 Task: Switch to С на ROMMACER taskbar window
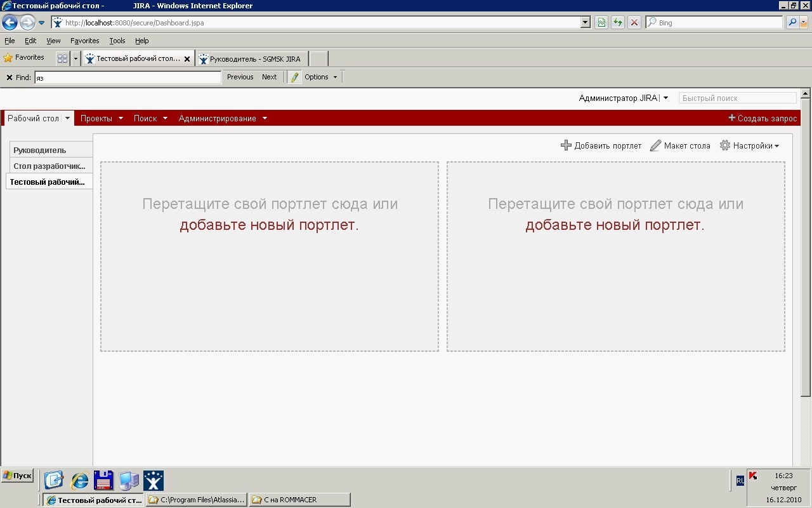(x=299, y=500)
